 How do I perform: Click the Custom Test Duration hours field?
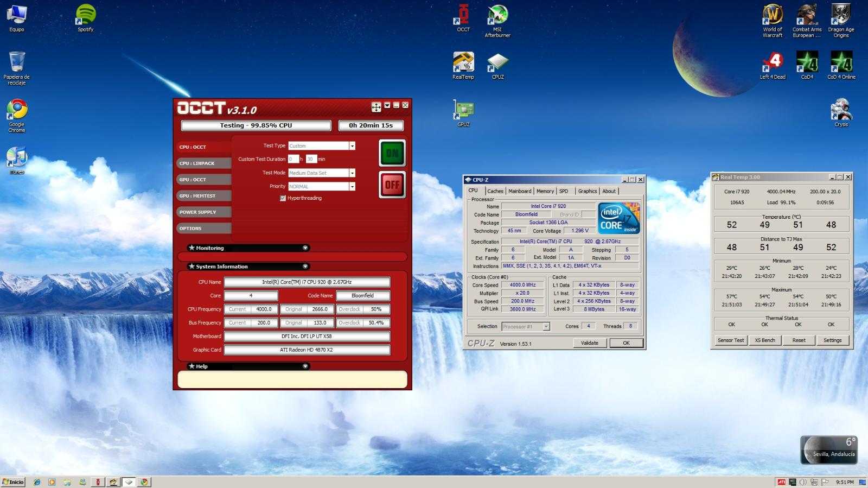(293, 159)
